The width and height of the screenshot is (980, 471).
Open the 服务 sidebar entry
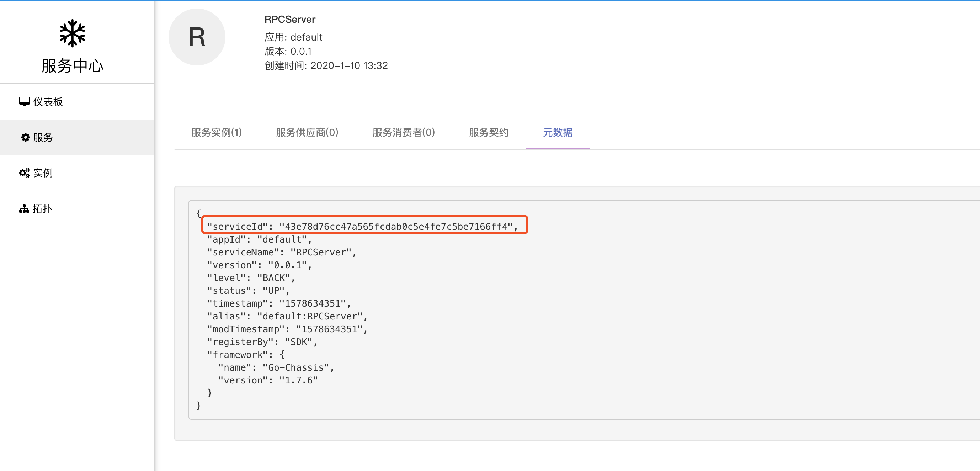pyautogui.click(x=43, y=138)
